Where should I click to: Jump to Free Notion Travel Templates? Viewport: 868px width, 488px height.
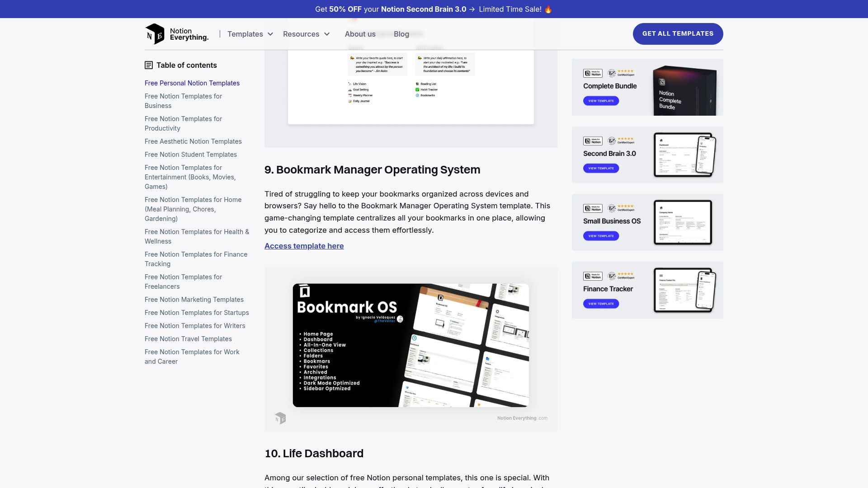(x=188, y=339)
